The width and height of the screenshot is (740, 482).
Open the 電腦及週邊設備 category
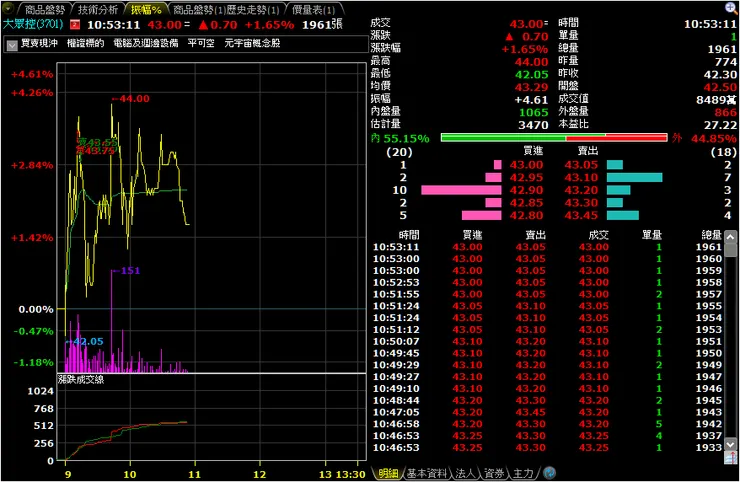click(x=146, y=43)
